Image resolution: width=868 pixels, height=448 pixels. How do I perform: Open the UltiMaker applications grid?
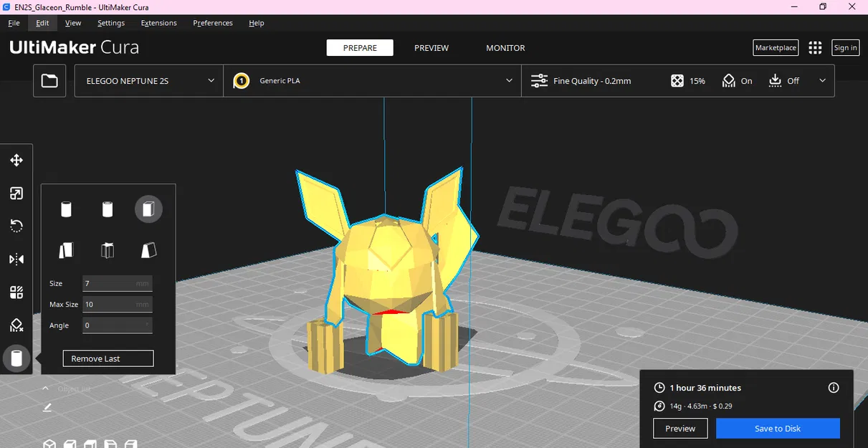tap(815, 47)
